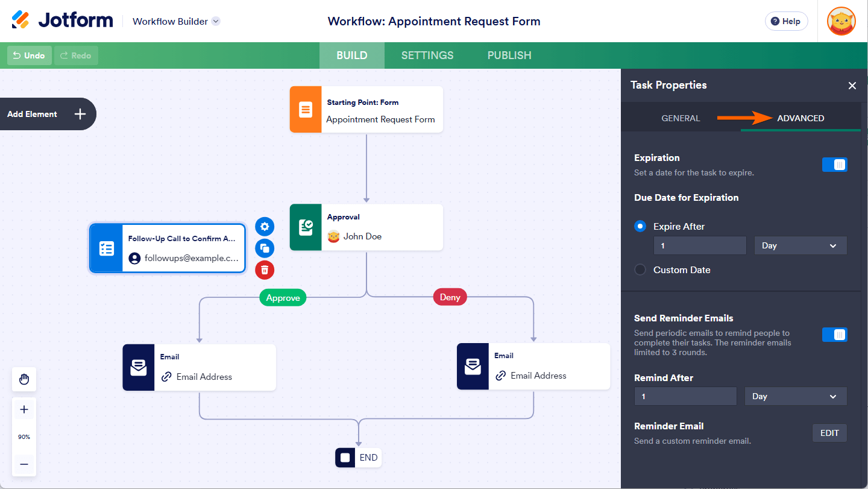Click EDIT for the Reminder Email
This screenshot has width=868, height=489.
[829, 433]
